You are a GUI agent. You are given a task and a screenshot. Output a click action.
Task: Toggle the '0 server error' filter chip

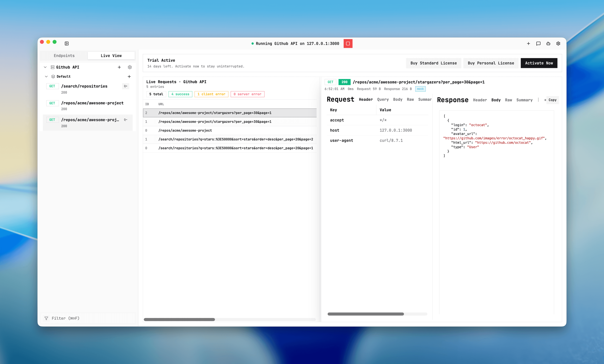[x=247, y=94]
